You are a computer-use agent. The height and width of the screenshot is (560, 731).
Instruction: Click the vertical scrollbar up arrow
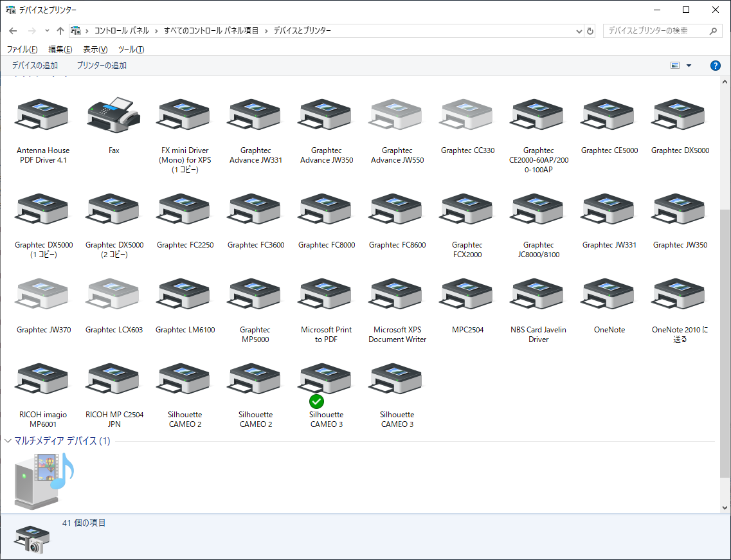coord(725,82)
